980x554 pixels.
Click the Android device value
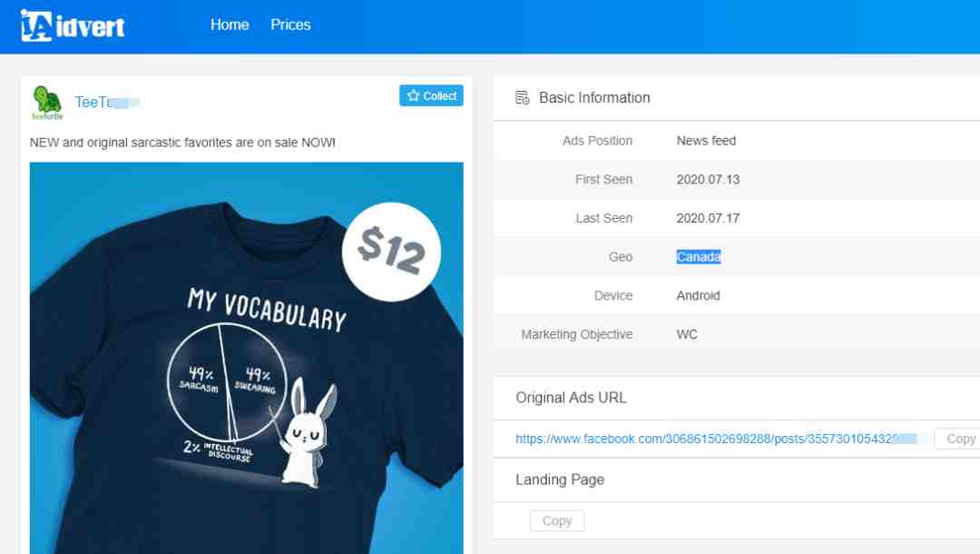(698, 296)
